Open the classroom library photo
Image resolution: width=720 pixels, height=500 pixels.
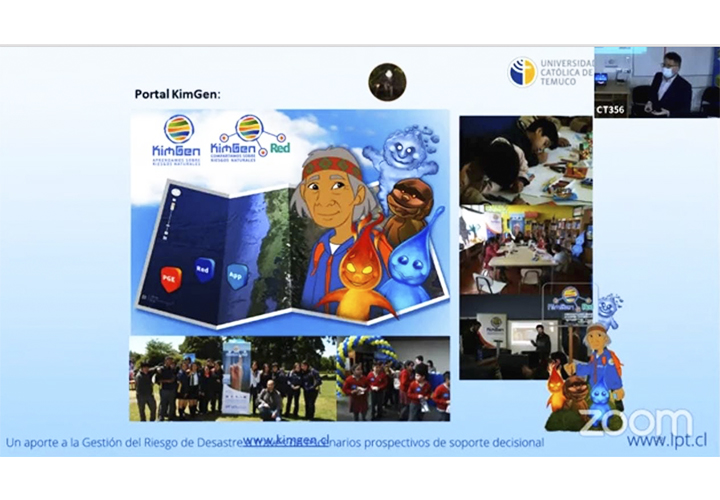527,250
